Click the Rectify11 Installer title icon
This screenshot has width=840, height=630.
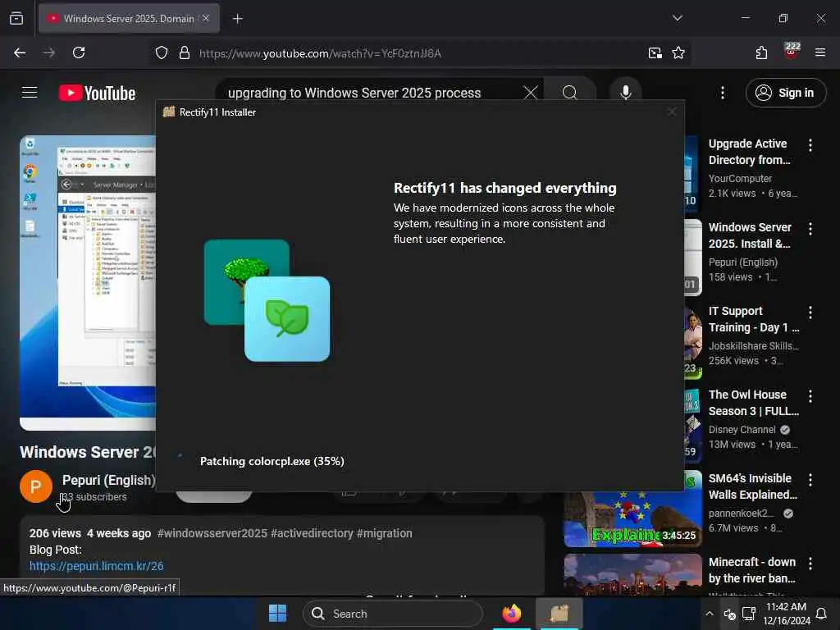point(169,112)
